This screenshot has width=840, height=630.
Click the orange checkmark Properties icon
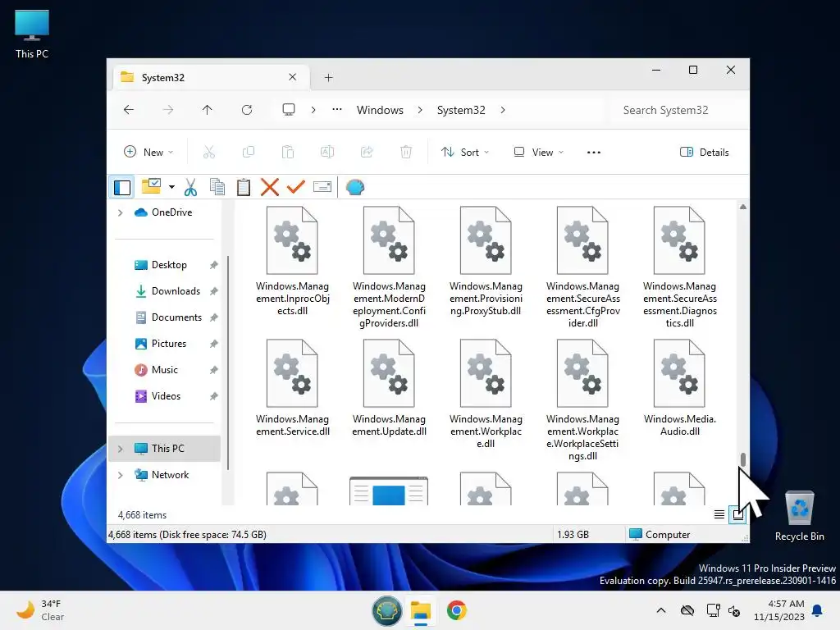(x=295, y=187)
